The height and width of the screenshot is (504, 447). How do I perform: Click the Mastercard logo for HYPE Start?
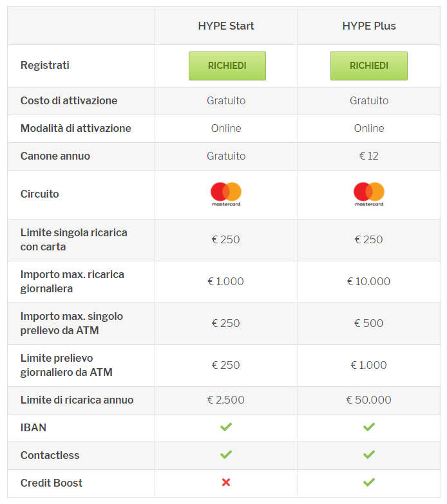[226, 194]
